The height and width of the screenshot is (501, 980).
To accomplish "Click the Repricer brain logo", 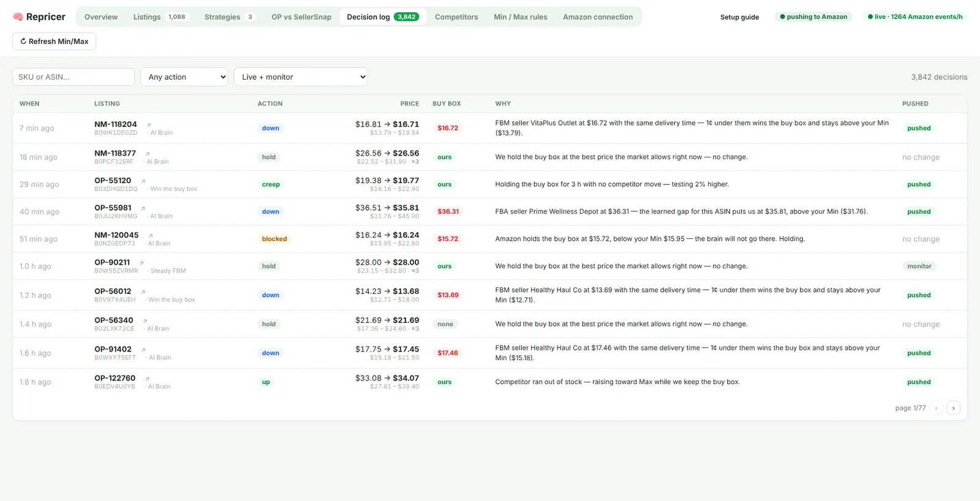I will pyautogui.click(x=18, y=17).
